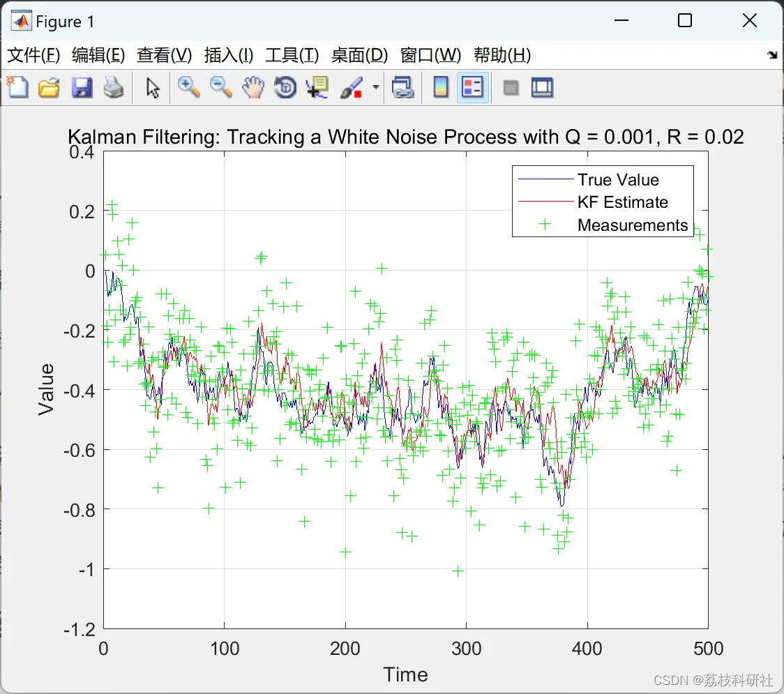The image size is (784, 694).
Task: Minimize the Figure 1 window
Action: [x=621, y=20]
